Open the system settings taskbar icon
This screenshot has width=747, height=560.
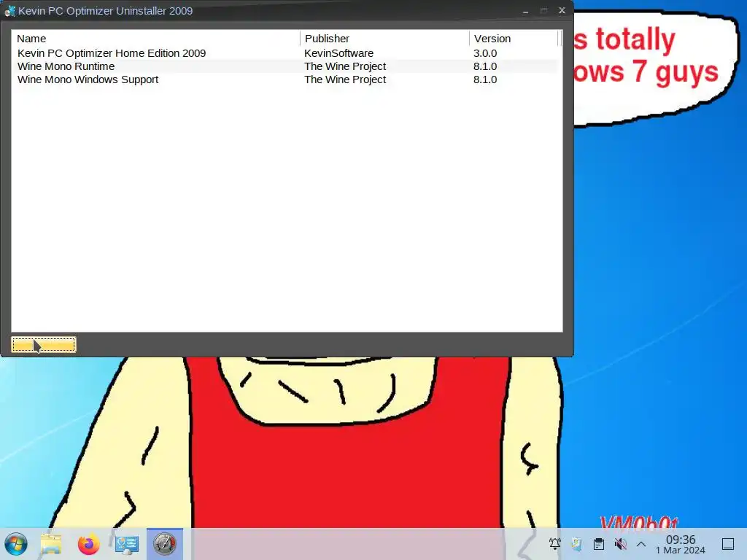(126, 544)
